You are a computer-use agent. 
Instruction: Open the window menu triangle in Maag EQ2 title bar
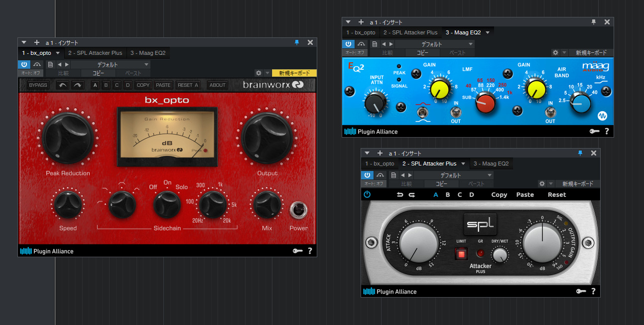coord(348,22)
